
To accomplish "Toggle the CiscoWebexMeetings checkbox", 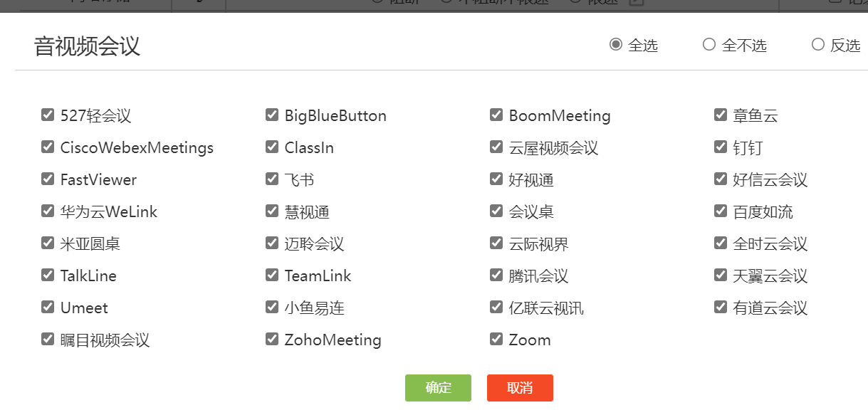I will coord(48,147).
